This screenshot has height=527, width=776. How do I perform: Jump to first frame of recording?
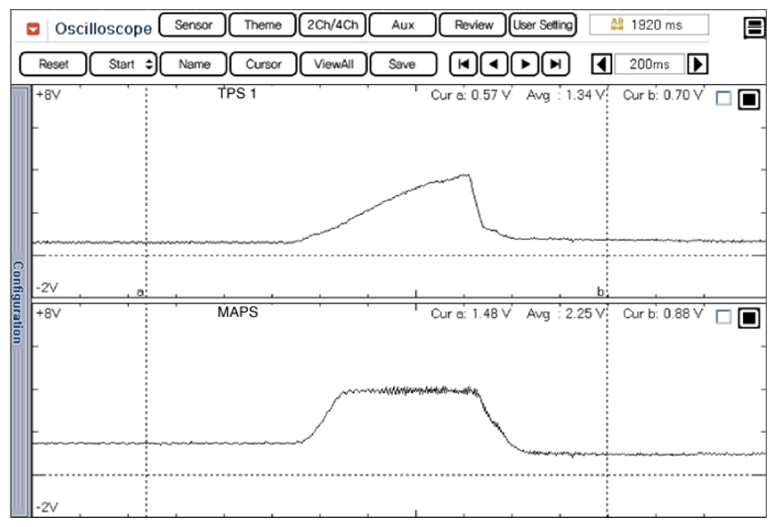[x=463, y=64]
